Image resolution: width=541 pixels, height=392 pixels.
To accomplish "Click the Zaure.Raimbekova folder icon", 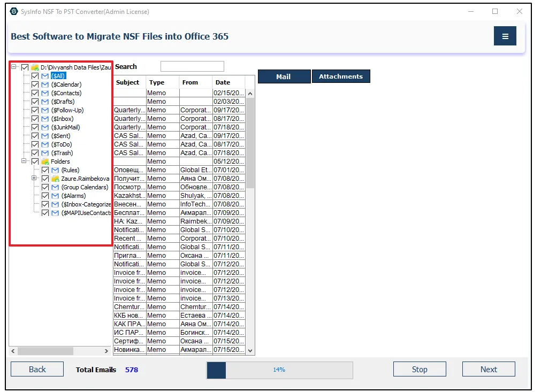I will click(55, 179).
